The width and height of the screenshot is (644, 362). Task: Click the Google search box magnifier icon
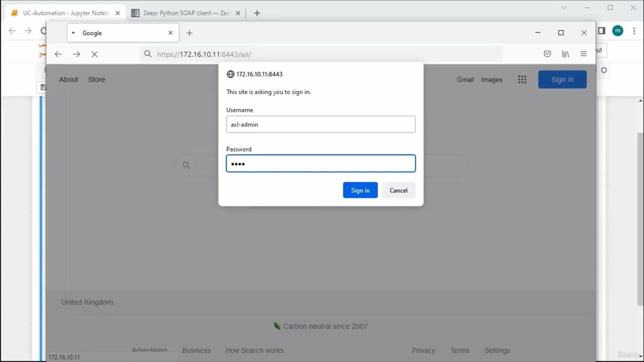(x=186, y=165)
